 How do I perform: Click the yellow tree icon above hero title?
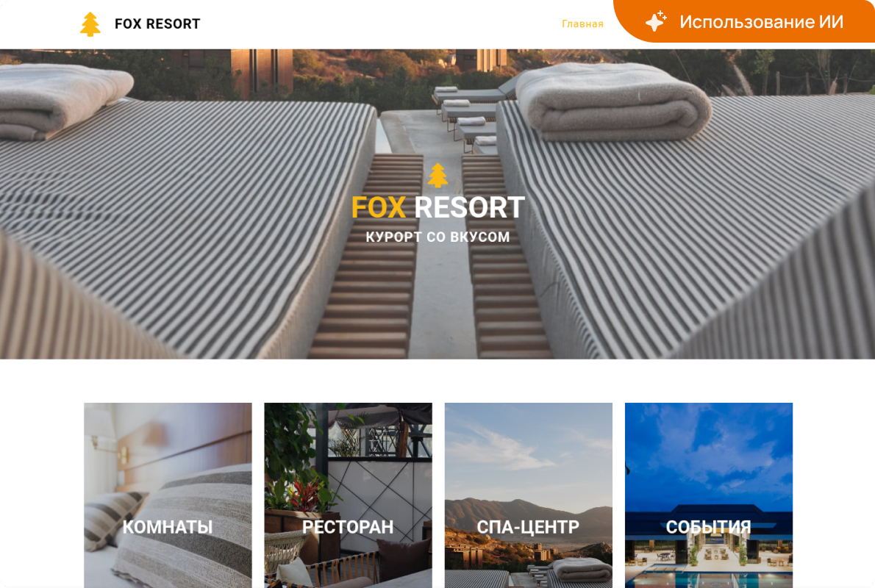pyautogui.click(x=438, y=175)
